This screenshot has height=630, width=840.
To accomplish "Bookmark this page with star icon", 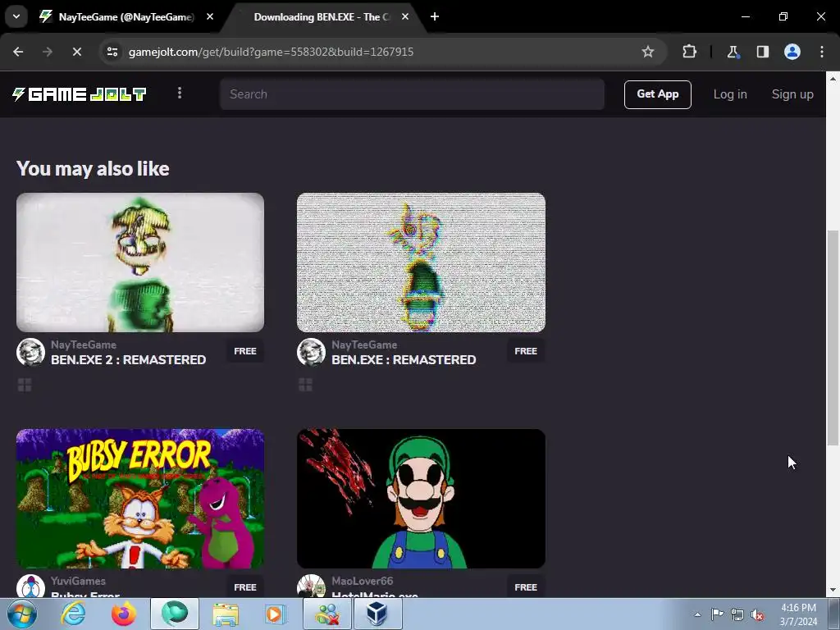I will [x=648, y=52].
